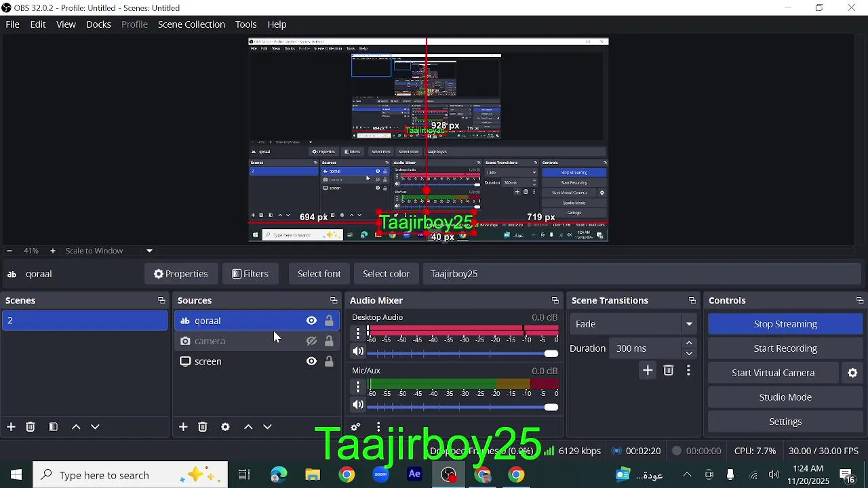Undock the Scenes panel
This screenshot has height=488, width=868.
pyautogui.click(x=161, y=300)
